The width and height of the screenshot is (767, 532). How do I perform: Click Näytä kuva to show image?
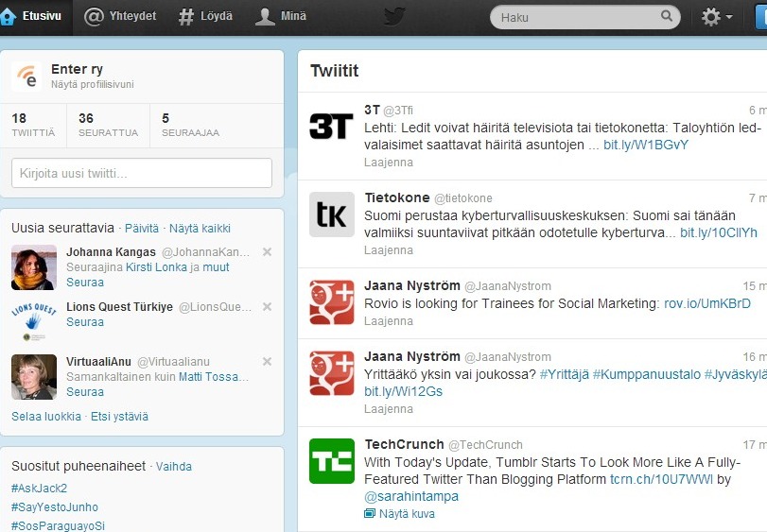[400, 513]
